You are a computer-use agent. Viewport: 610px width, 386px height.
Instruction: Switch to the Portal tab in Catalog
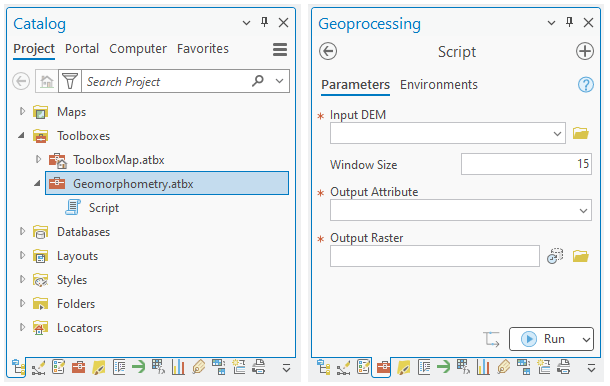pyautogui.click(x=82, y=49)
